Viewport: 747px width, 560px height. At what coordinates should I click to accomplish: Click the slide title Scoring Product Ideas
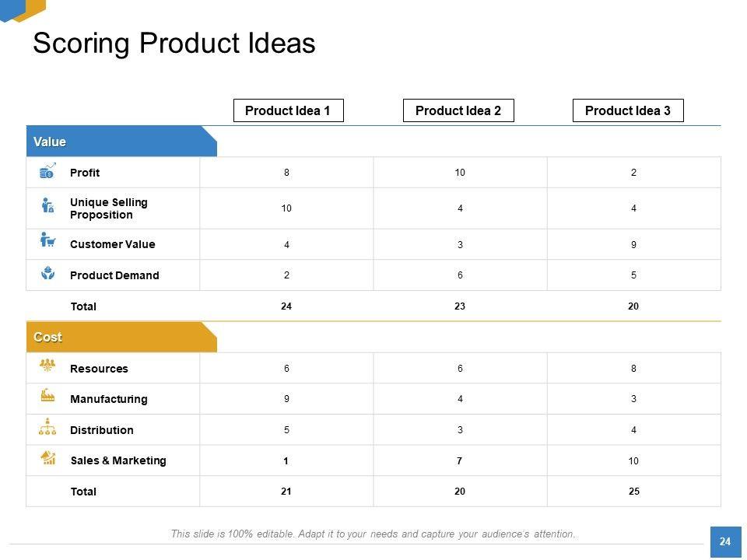[x=174, y=43]
